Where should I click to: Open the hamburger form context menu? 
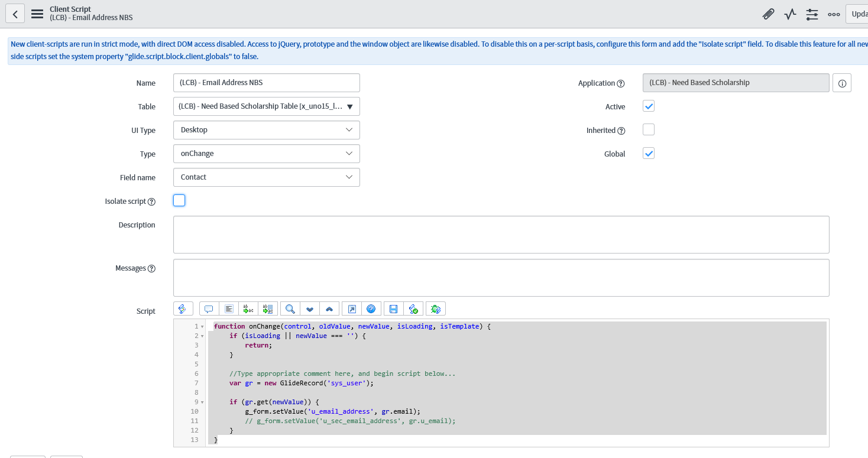click(37, 14)
